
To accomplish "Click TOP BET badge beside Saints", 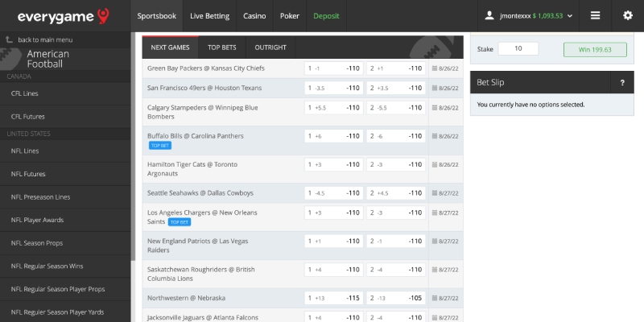I will pos(180,222).
